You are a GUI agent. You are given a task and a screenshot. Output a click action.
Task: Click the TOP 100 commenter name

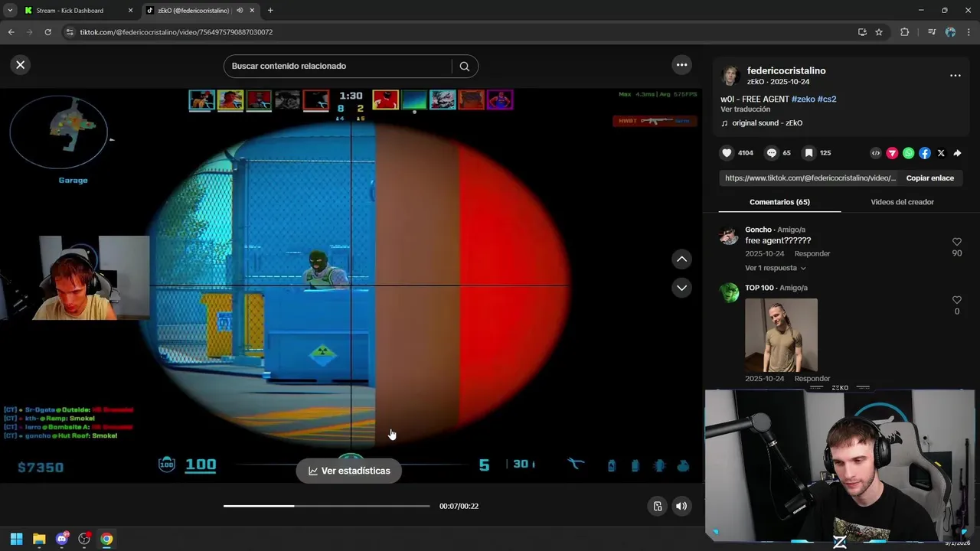pos(759,288)
